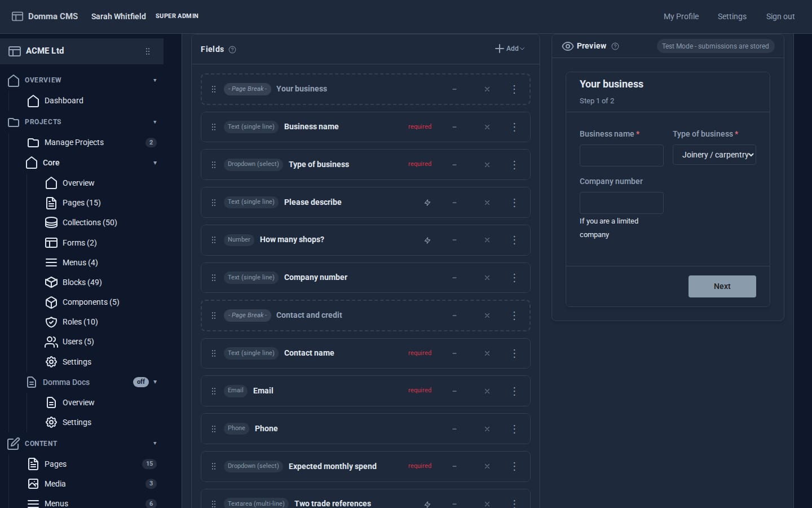This screenshot has height=508, width=812.
Task: Open three-dot menu for Business name field
Action: [x=514, y=127]
